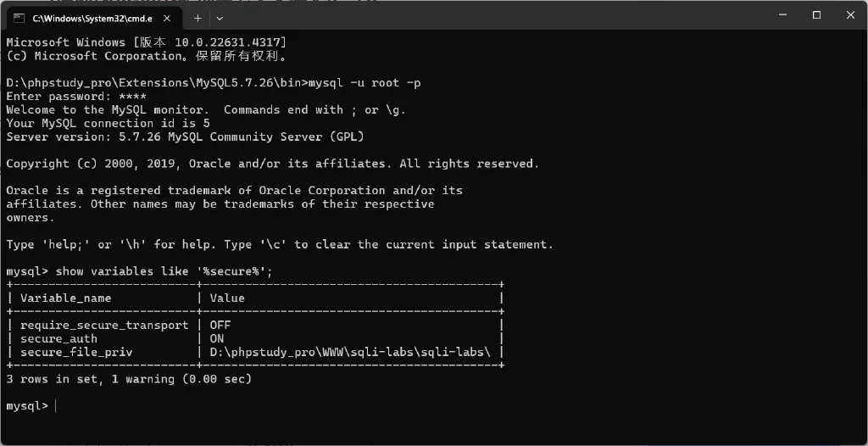This screenshot has width=868, height=446.
Task: Click the secure_file_priv variable name
Action: (x=76, y=353)
